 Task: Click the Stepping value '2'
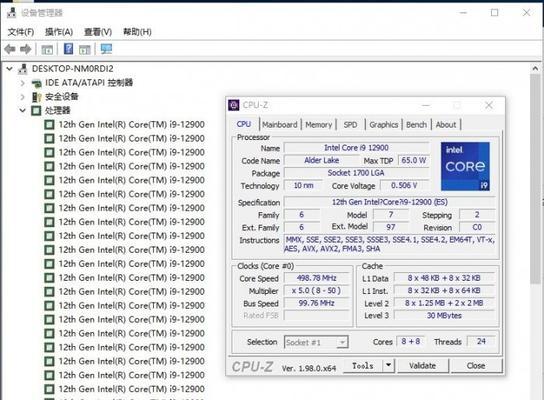477,215
